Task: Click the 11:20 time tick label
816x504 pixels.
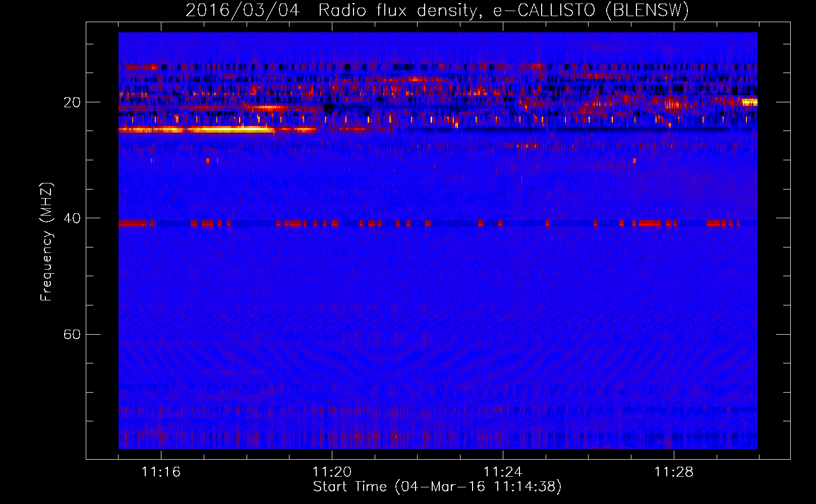Action: coord(332,472)
